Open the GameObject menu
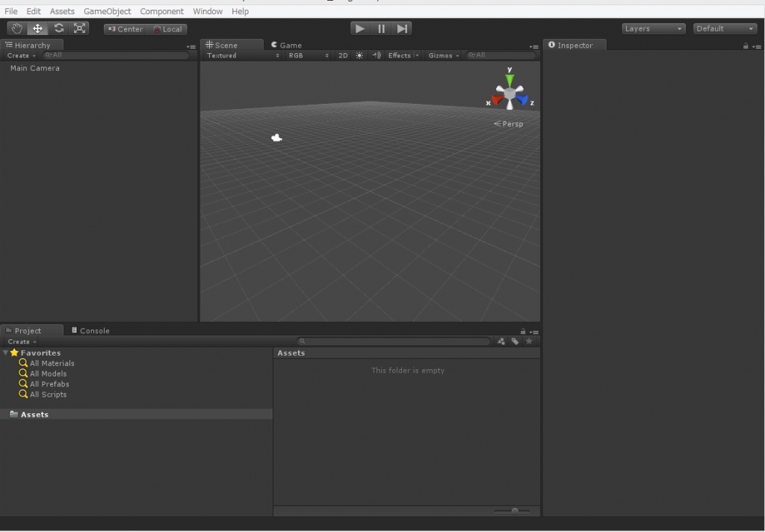 pyautogui.click(x=108, y=11)
